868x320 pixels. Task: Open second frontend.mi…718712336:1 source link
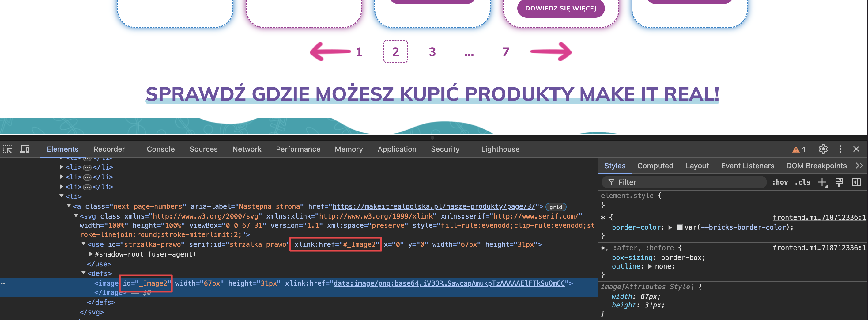tap(819, 248)
